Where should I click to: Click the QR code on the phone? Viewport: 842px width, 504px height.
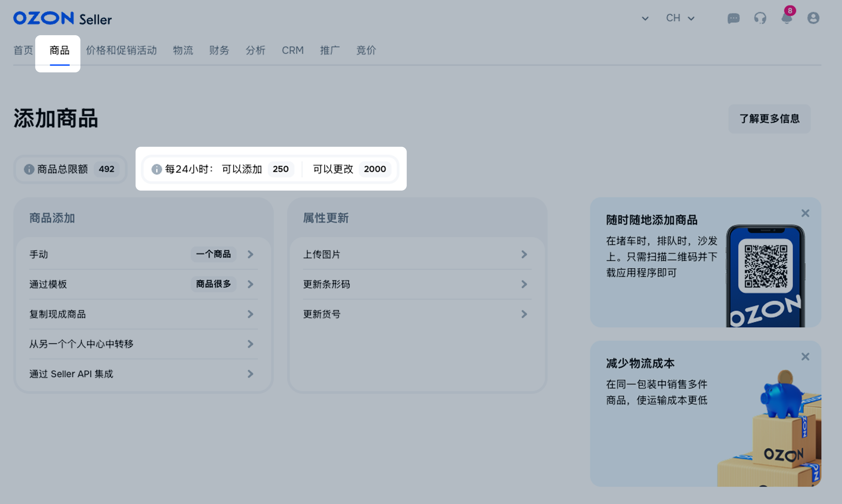pos(766,266)
